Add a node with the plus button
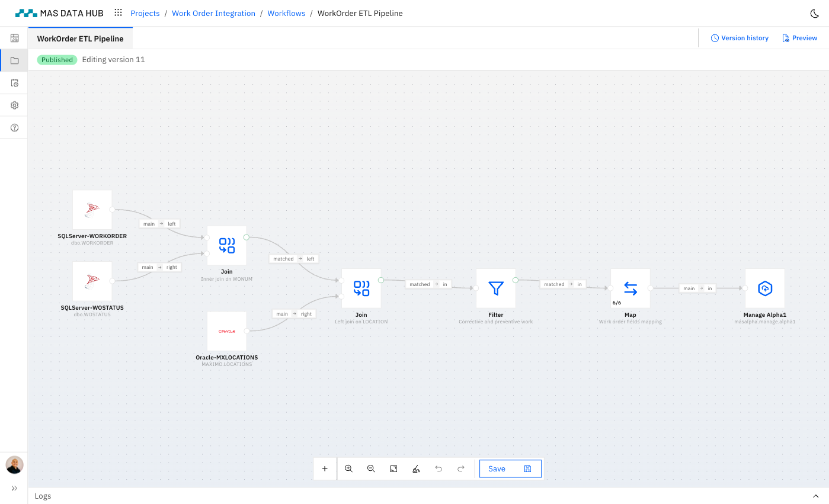 tap(325, 468)
